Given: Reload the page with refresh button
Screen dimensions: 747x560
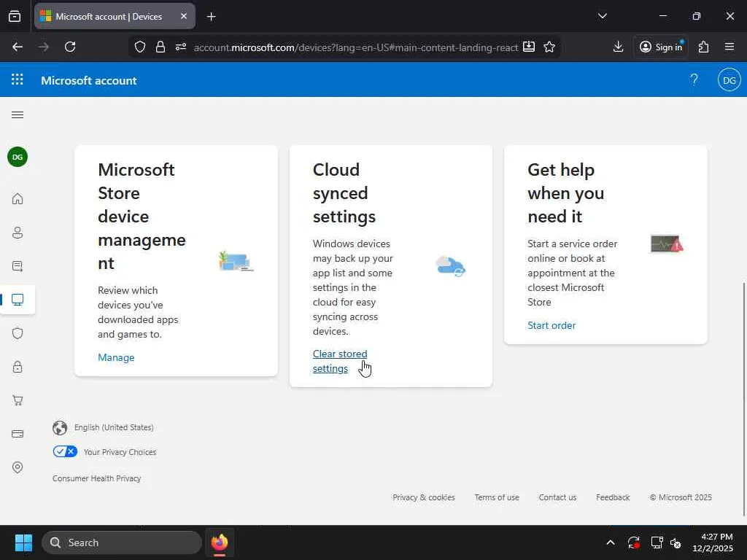Looking at the screenshot, I should click(70, 47).
